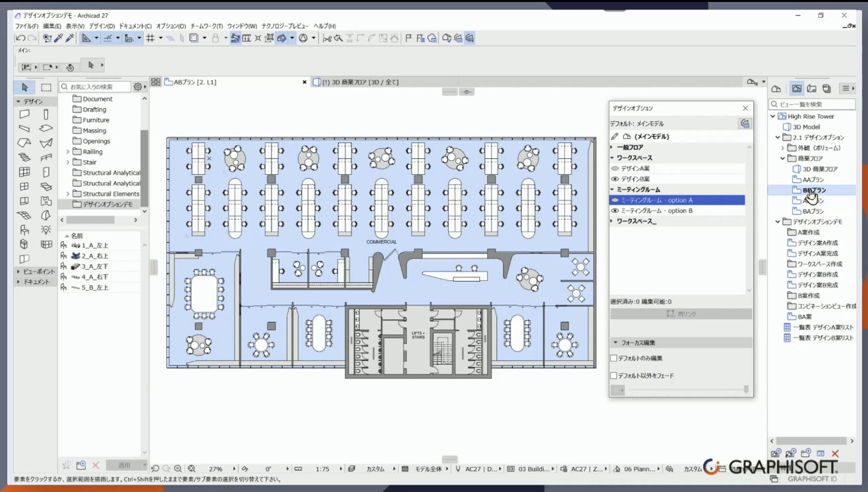Activate the eyedropper pick-up parameters tool
The image size is (868, 492).
(60, 38)
